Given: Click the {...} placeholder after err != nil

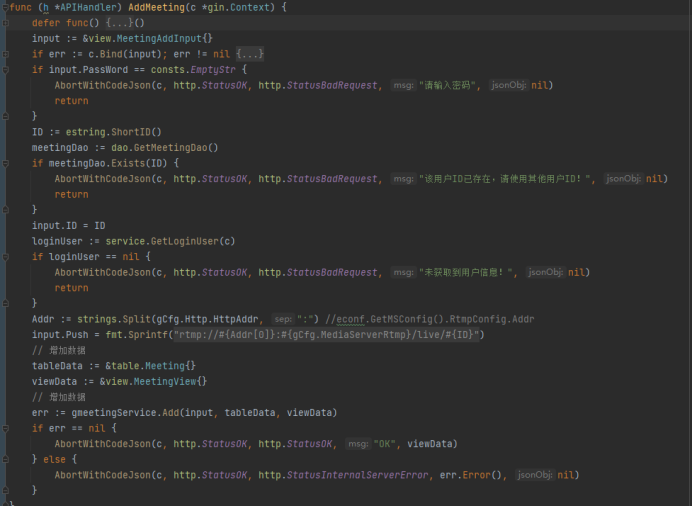Looking at the screenshot, I should [250, 54].
